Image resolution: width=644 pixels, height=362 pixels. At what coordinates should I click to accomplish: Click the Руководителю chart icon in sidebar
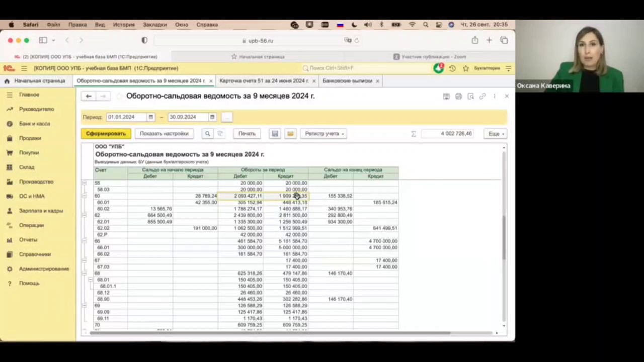click(x=9, y=109)
